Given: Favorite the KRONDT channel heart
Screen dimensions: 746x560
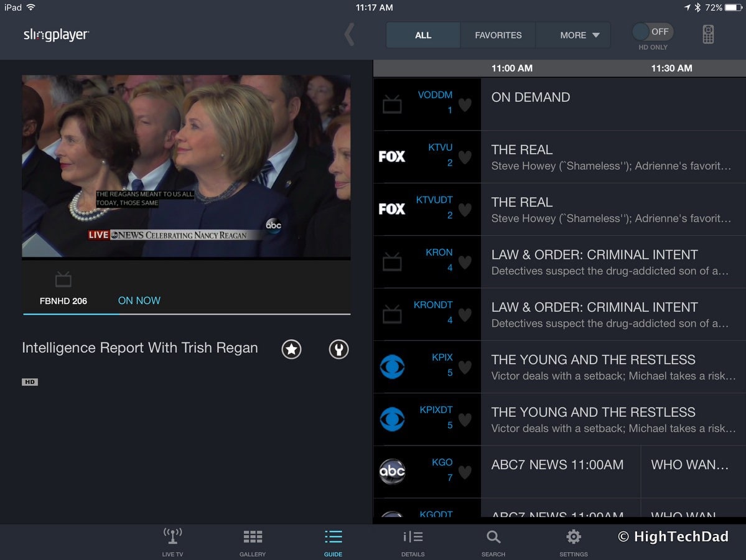Looking at the screenshot, I should pos(465,314).
